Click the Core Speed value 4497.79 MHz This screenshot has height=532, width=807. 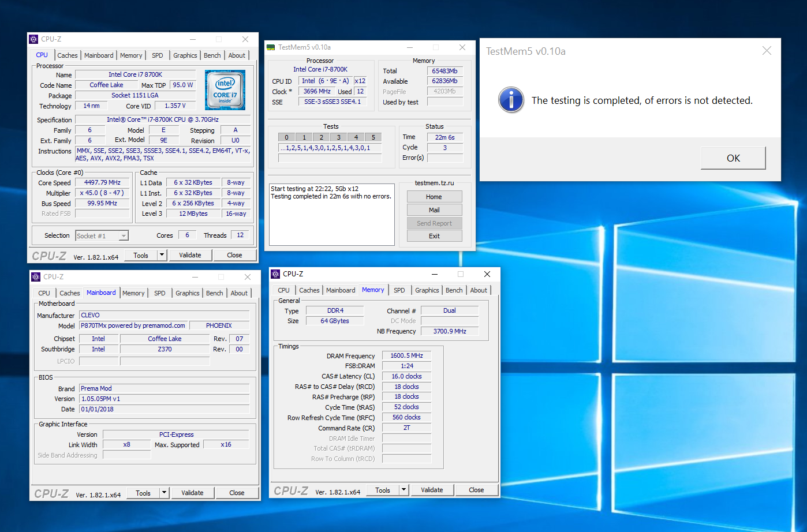(102, 182)
